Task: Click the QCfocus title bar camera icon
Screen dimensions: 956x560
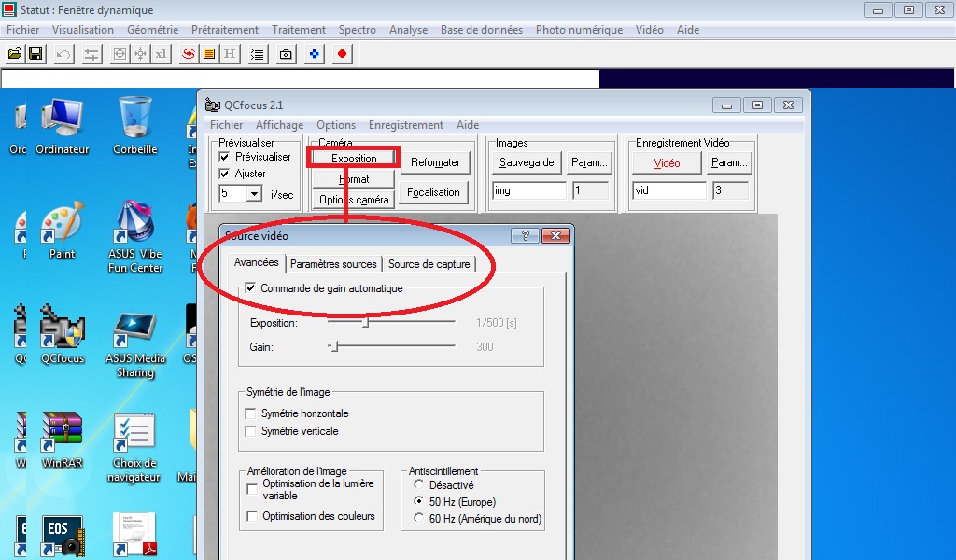Action: (212, 105)
